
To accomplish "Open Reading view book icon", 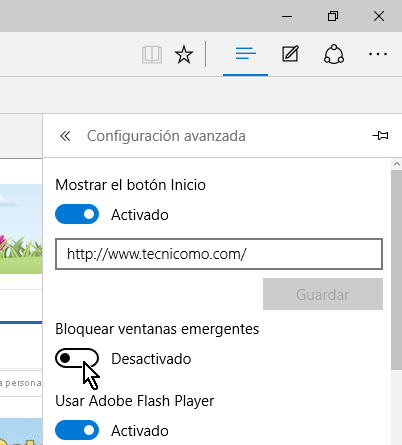I will (x=152, y=54).
